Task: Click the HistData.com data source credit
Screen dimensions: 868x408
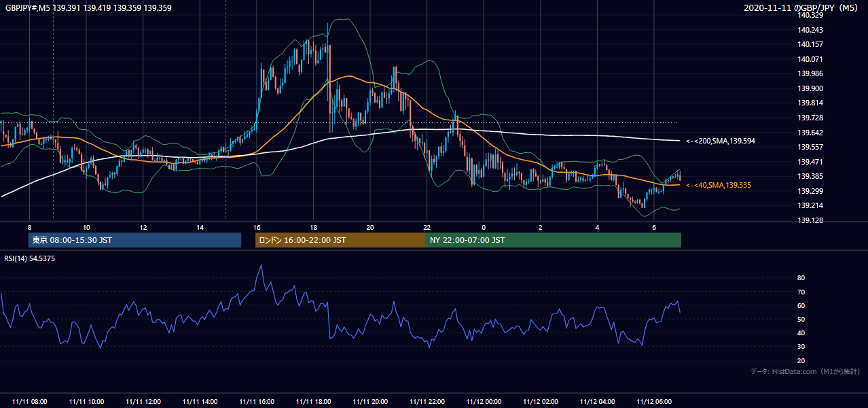Action: 805,372
